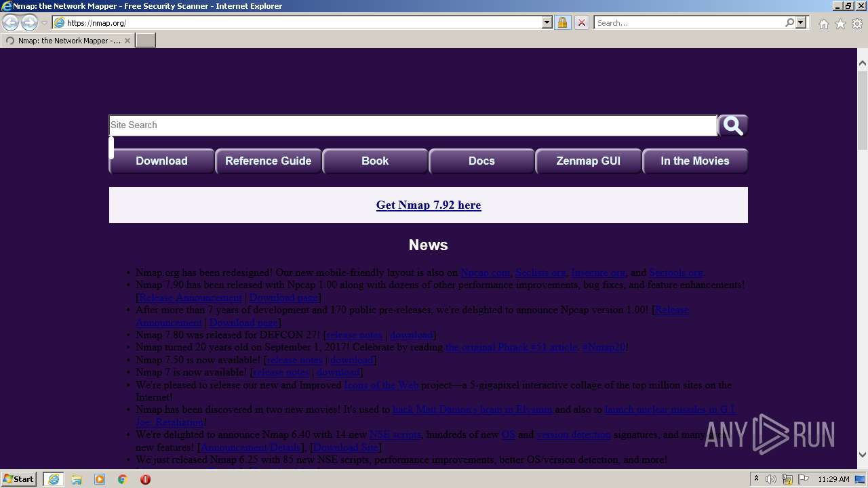View the security lock icon report
Image resolution: width=868 pixels, height=488 pixels.
pyautogui.click(x=562, y=22)
